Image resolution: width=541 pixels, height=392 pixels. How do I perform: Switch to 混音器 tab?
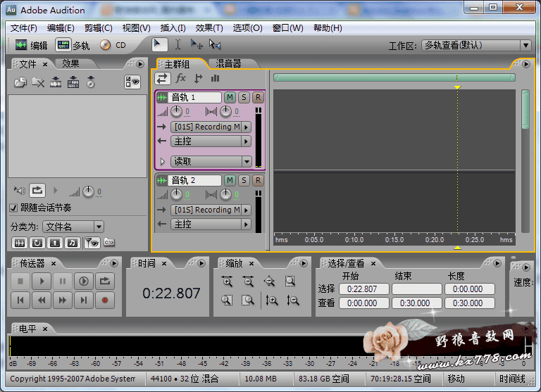(x=228, y=63)
